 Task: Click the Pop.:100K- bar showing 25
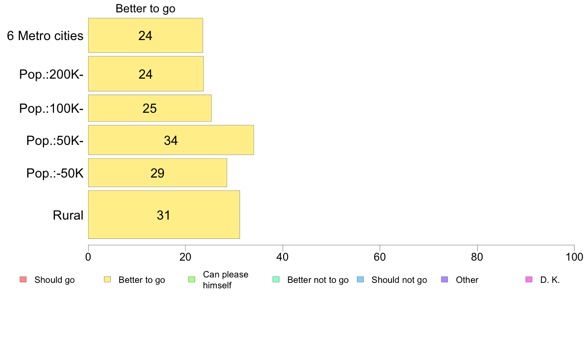click(149, 108)
